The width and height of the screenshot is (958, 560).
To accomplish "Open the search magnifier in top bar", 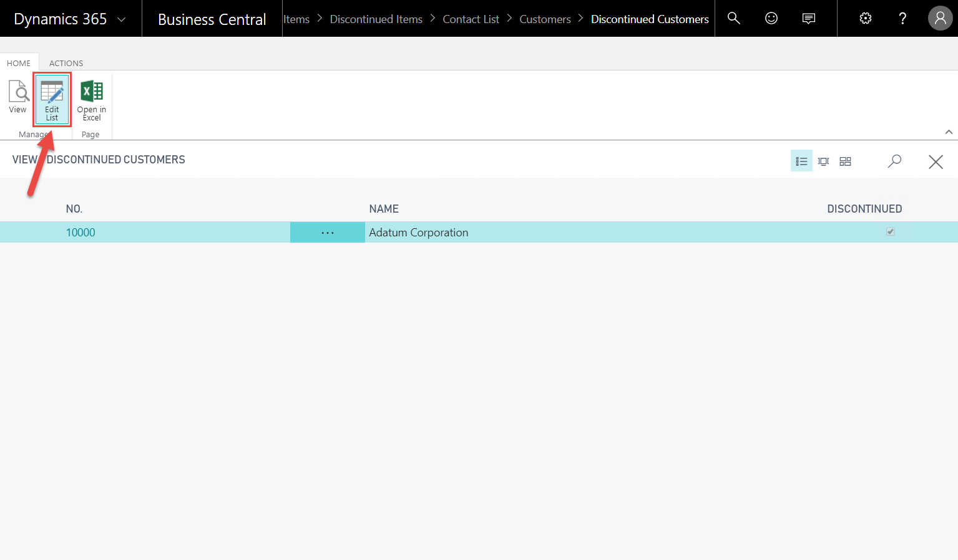I will coord(734,19).
